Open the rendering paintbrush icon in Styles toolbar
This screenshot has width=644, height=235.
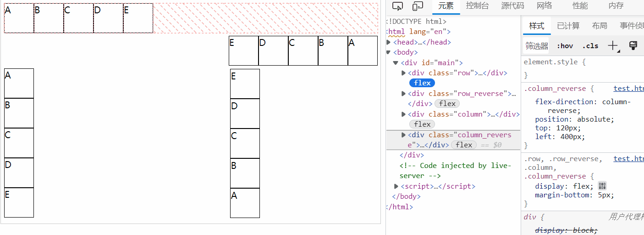(633, 45)
